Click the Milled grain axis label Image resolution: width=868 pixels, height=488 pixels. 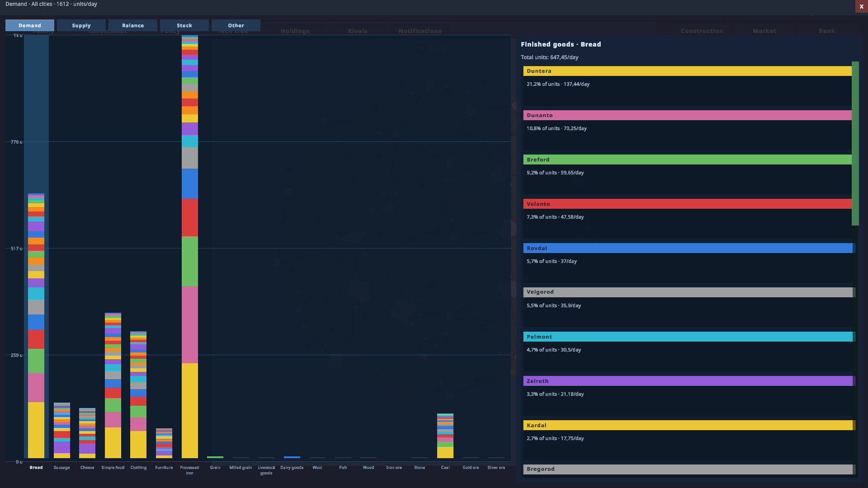coord(241,468)
